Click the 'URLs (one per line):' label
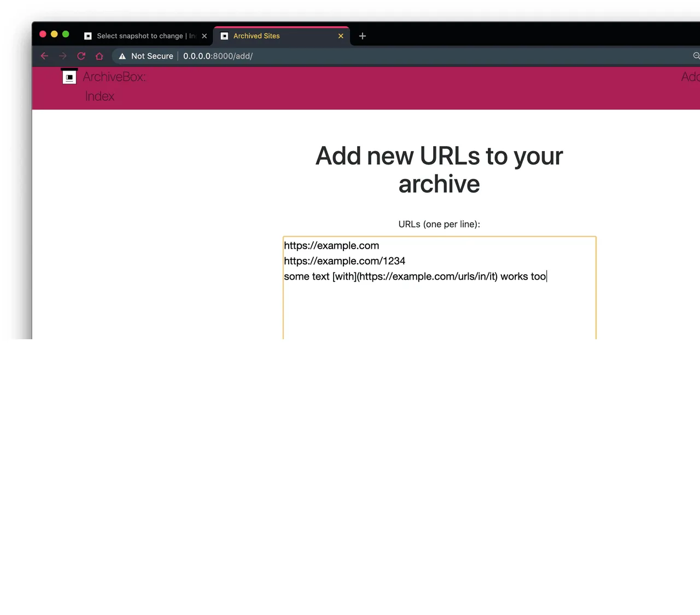The height and width of the screenshot is (615, 700). pos(439,224)
